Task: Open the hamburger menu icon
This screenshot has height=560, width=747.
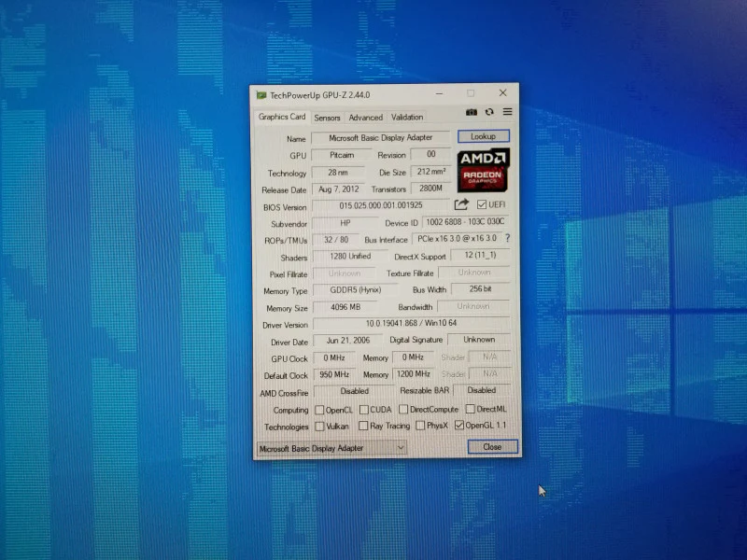Action: (x=507, y=111)
